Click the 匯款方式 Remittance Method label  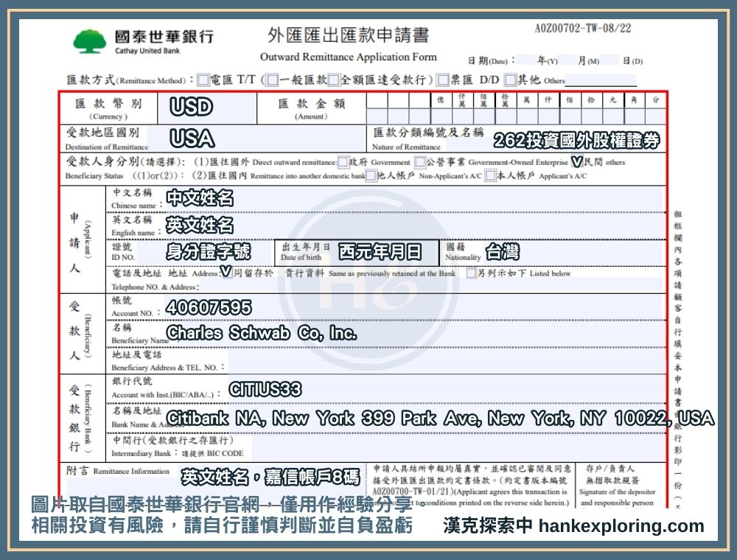(x=130, y=80)
